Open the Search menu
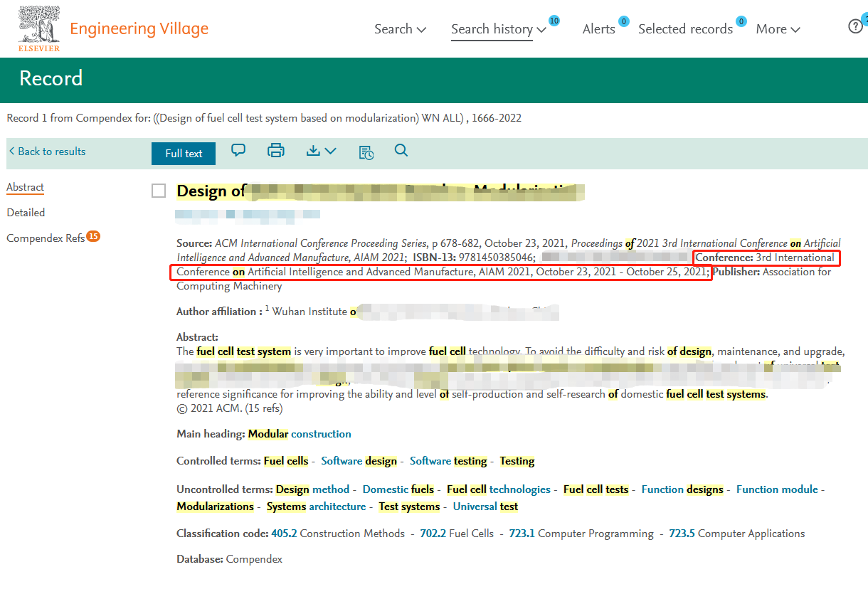The width and height of the screenshot is (868, 594). [400, 28]
